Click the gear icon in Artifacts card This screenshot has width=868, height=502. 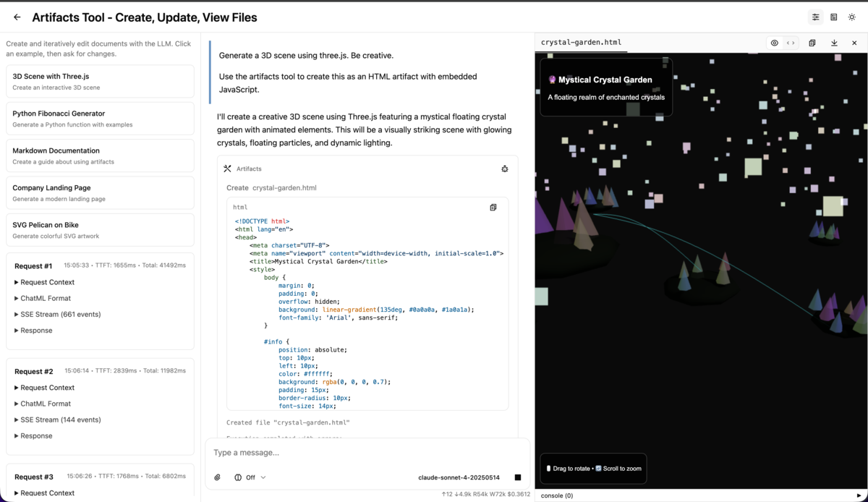click(x=505, y=169)
